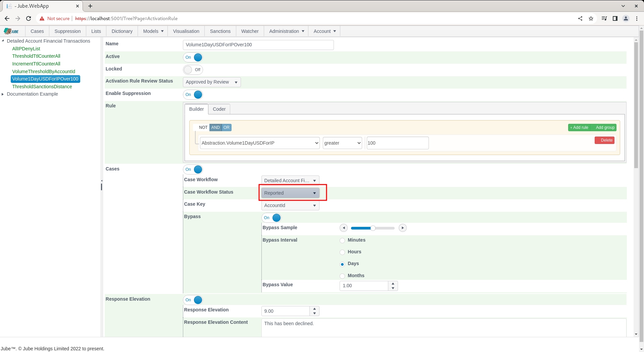Open the Dictionary menu item

tap(122, 31)
